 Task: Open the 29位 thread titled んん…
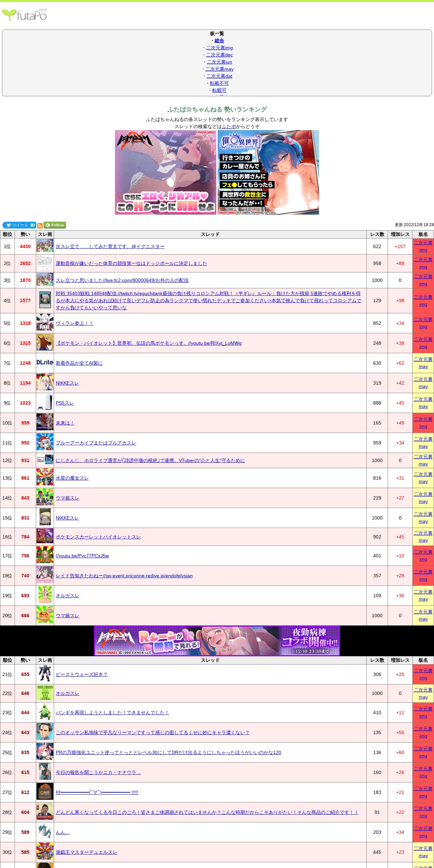(x=63, y=832)
